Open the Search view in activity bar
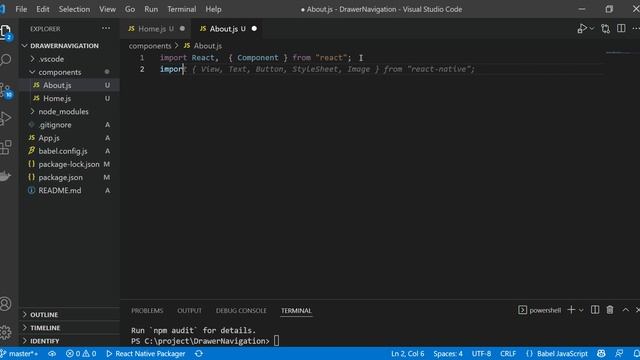 (6, 60)
